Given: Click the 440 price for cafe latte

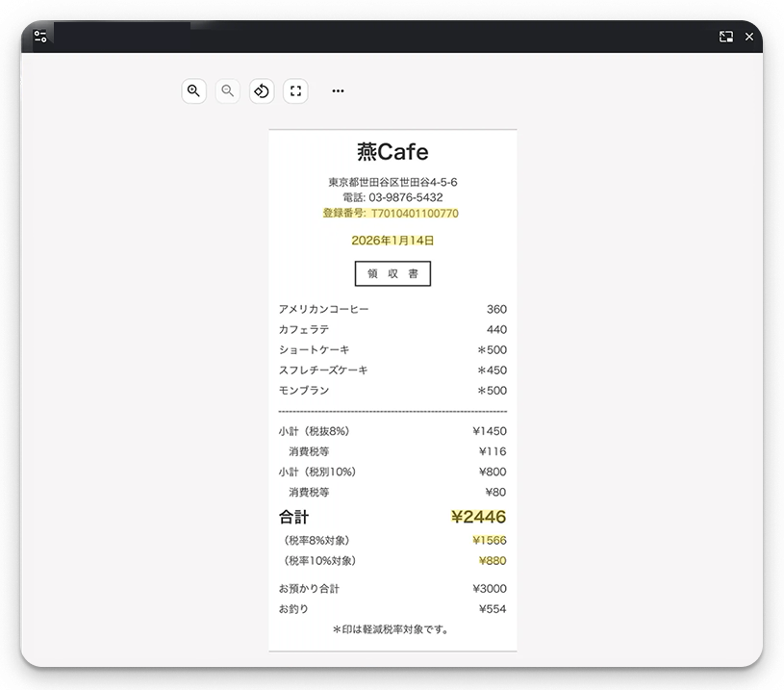Looking at the screenshot, I should tap(496, 329).
